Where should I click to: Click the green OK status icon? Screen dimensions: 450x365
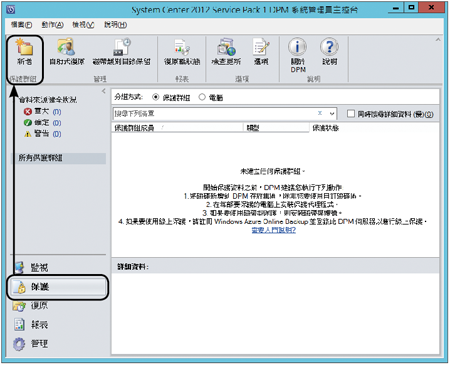[28, 123]
